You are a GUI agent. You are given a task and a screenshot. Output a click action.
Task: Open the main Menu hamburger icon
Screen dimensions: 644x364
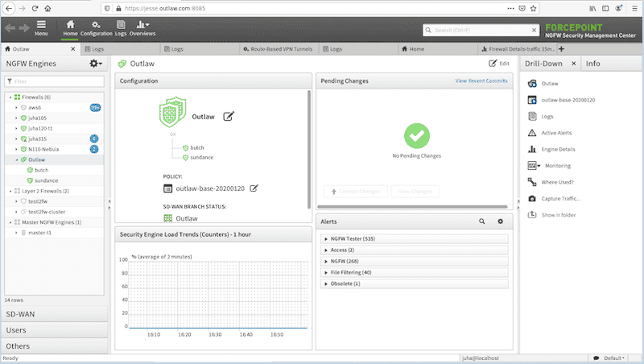[41, 28]
